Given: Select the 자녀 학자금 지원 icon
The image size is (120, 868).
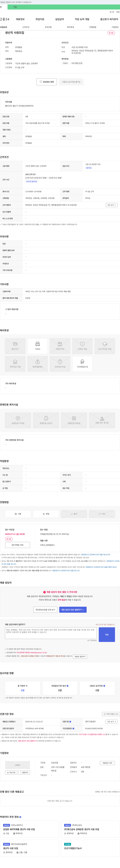Looking at the screenshot, I should tap(105, 346).
